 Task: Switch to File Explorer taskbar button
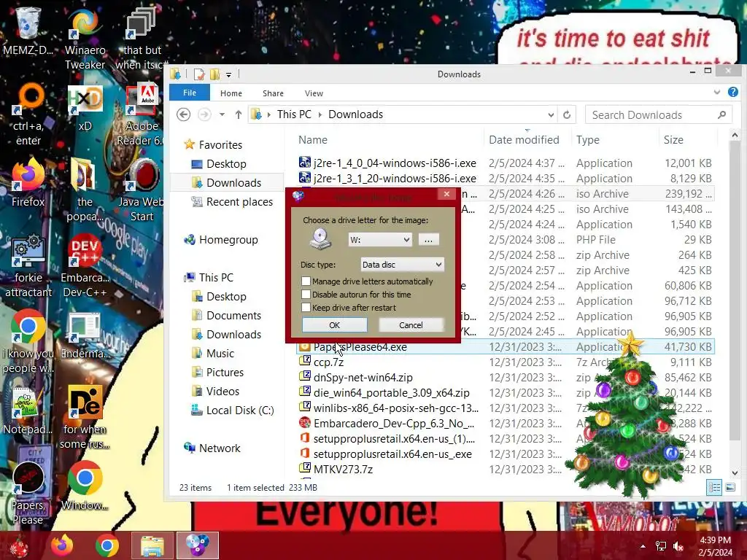point(152,545)
